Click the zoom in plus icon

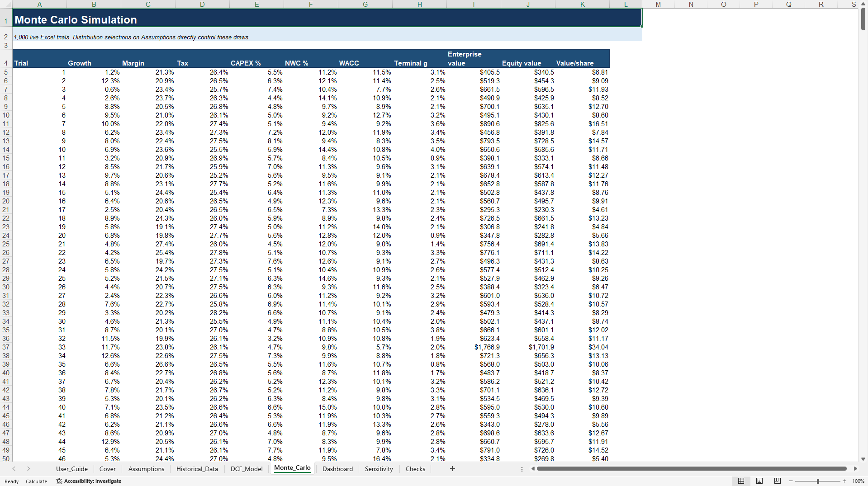pos(844,481)
